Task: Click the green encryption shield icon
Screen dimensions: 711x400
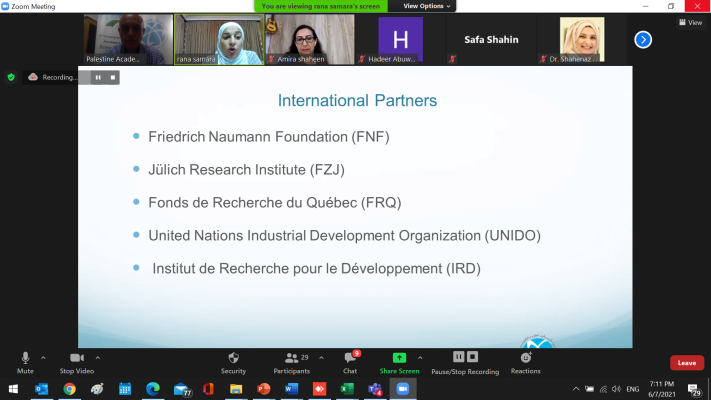Action: (x=11, y=77)
